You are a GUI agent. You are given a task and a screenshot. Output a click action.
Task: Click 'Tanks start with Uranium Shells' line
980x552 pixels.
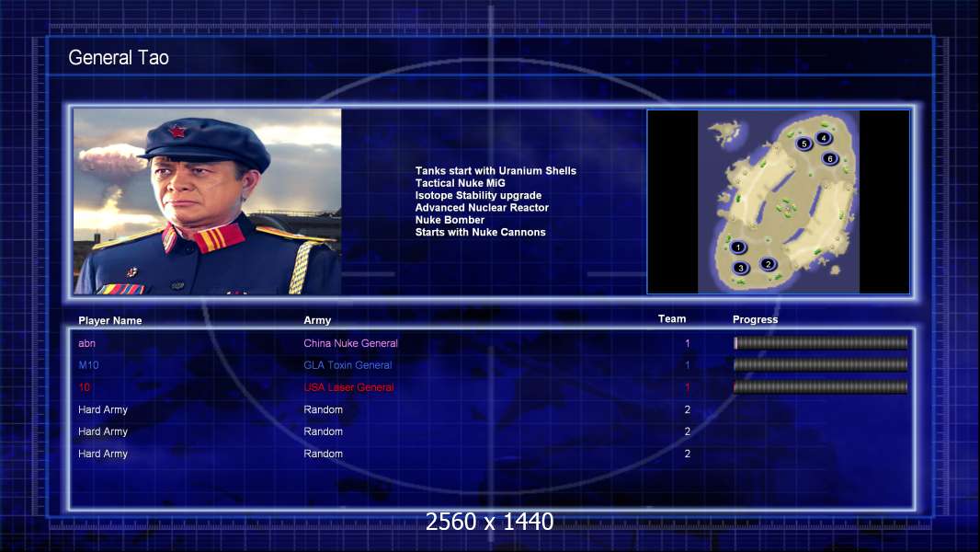tap(496, 171)
